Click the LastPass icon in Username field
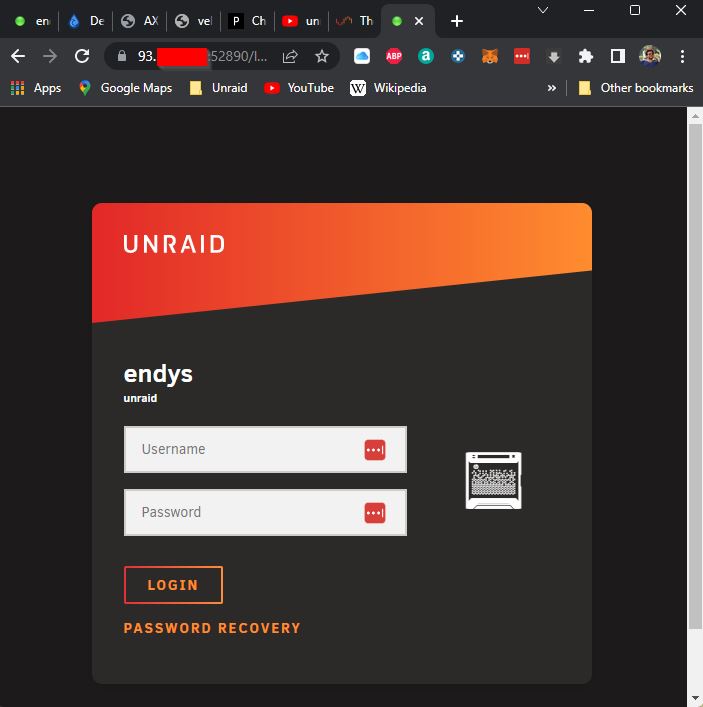Viewport: 703px width, 707px height. 375,450
